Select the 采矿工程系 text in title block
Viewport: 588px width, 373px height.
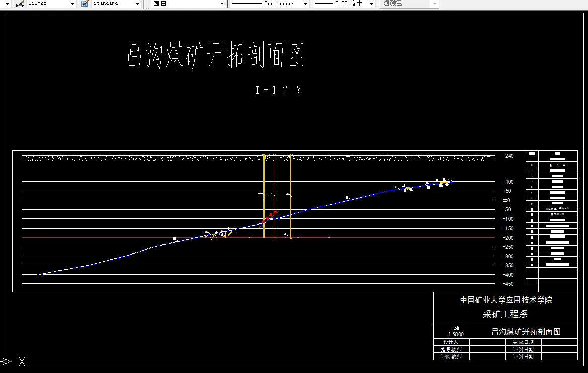point(505,314)
